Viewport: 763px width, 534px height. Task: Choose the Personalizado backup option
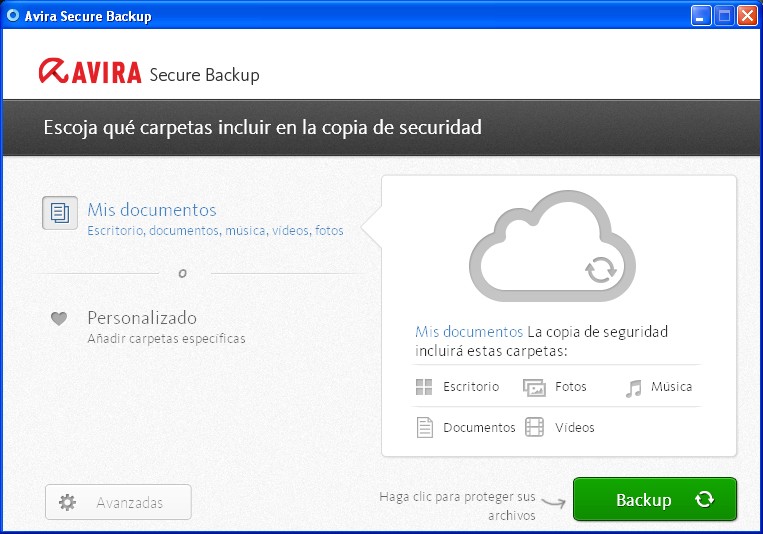(142, 318)
